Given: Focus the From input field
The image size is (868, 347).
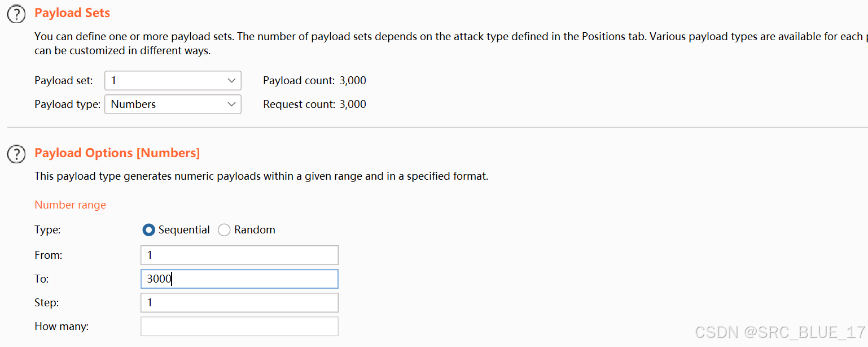Looking at the screenshot, I should (239, 255).
